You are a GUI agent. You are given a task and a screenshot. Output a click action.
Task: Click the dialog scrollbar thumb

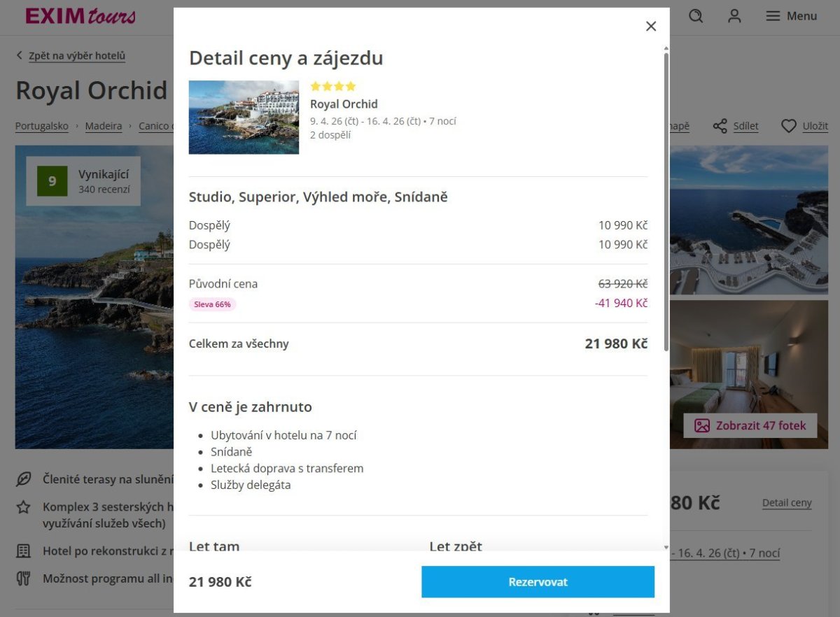click(x=666, y=201)
